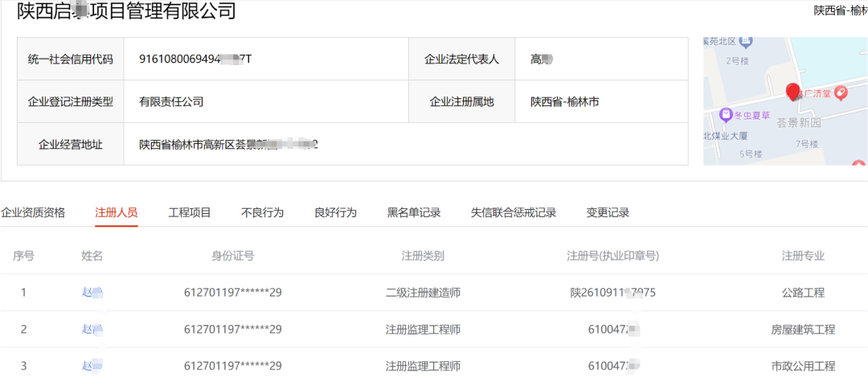Click the purple 冬虫夏草 shop marker
Viewport: 868px width, 390px height.
(726, 115)
